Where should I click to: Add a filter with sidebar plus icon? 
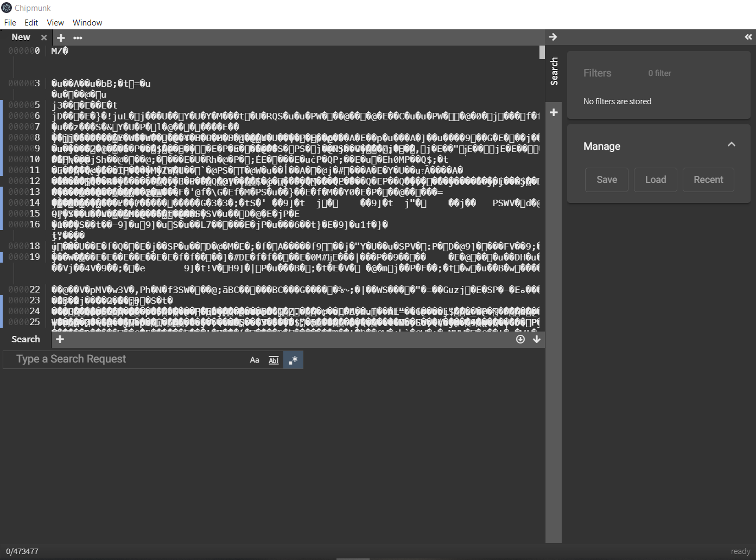554,112
